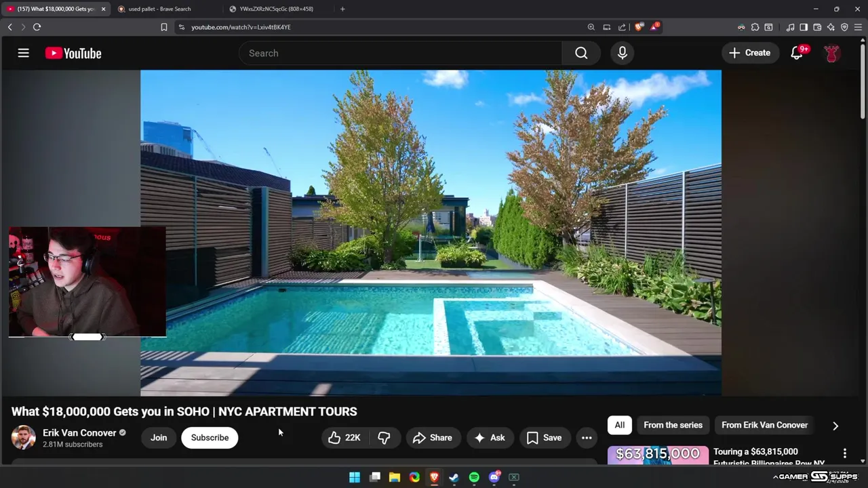868x488 pixels.
Task: Open Leo AI sparkle icon in toolbar
Action: pos(831,27)
